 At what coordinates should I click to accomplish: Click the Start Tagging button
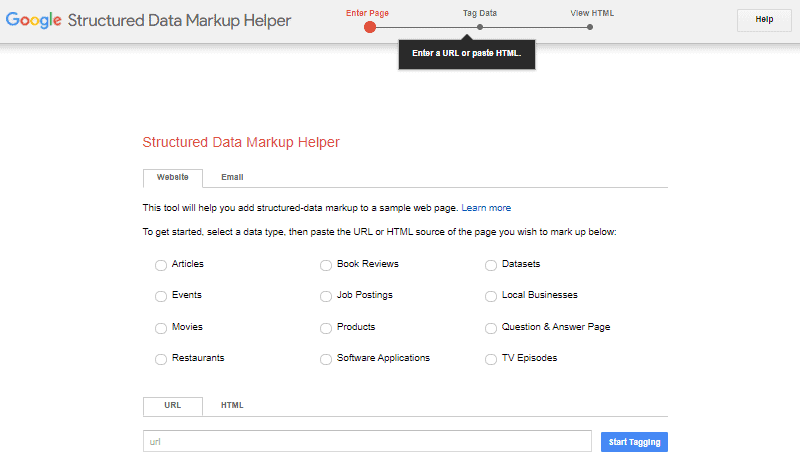[x=634, y=442]
